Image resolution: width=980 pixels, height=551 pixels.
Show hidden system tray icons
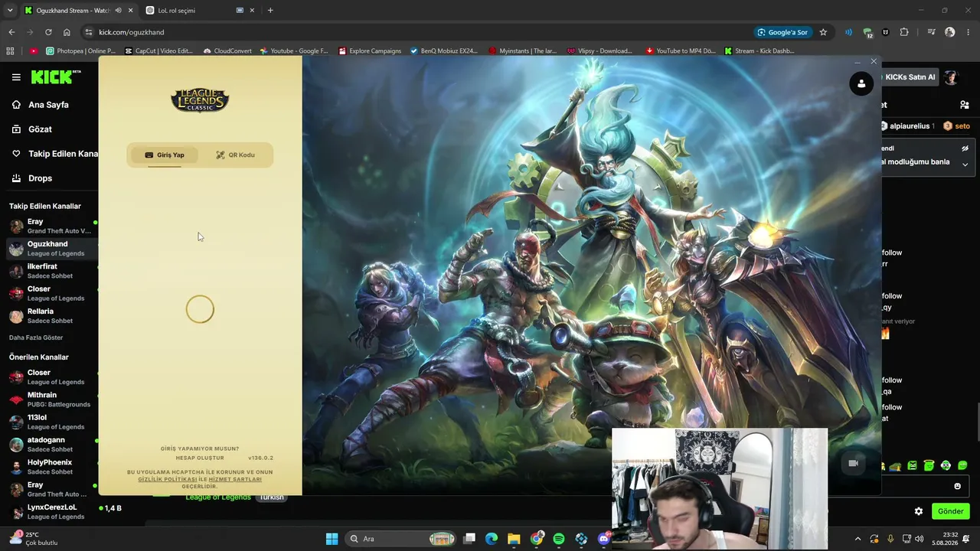click(x=857, y=539)
